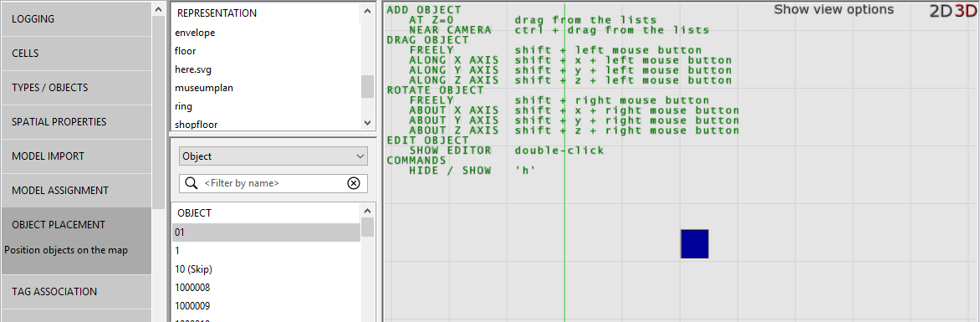Image resolution: width=980 pixels, height=322 pixels.
Task: Select the envelope representation
Action: (x=266, y=32)
